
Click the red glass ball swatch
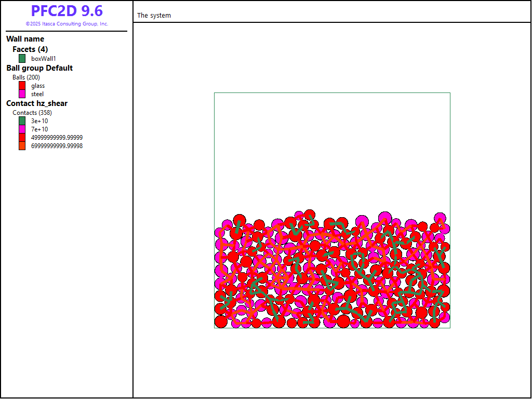click(x=22, y=86)
